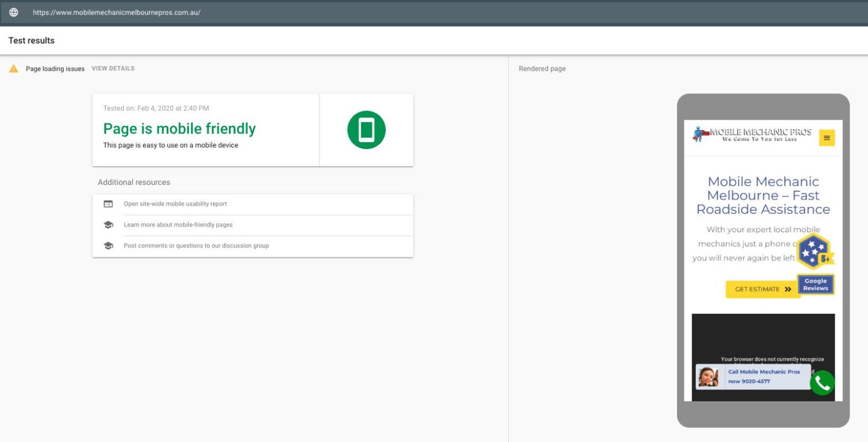The width and height of the screenshot is (868, 442).
Task: Click the Page is mobile friendly heading
Action: coord(179,129)
